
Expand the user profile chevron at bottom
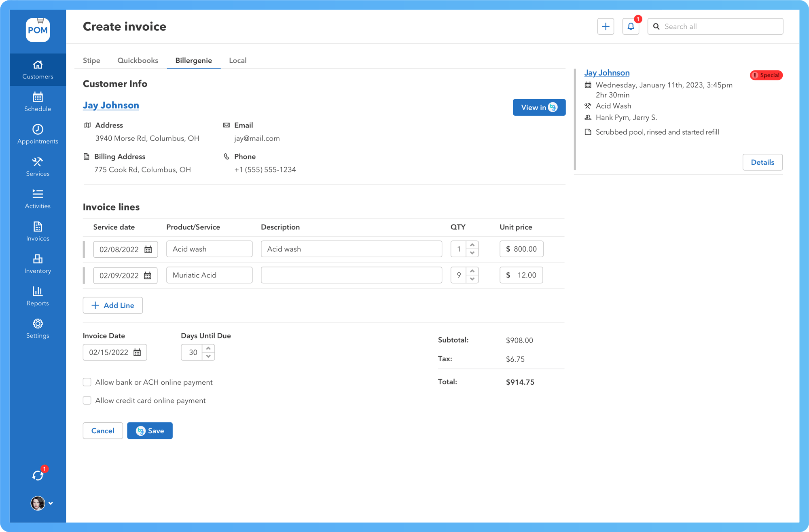(51, 503)
